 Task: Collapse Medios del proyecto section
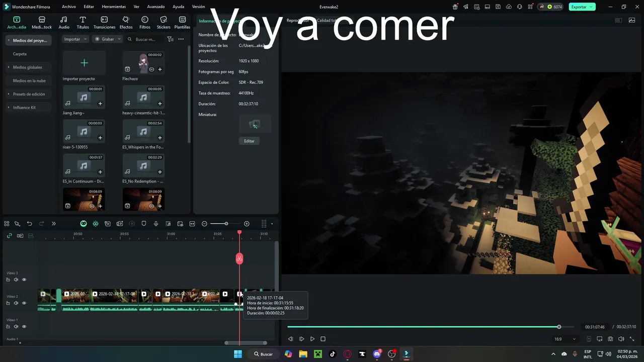coord(8,40)
